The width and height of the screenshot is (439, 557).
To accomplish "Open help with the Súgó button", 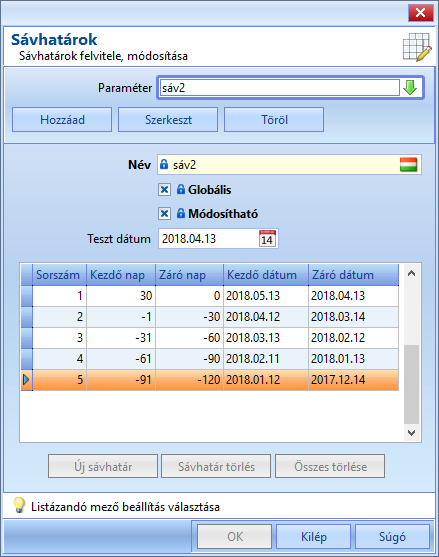I will click(392, 536).
